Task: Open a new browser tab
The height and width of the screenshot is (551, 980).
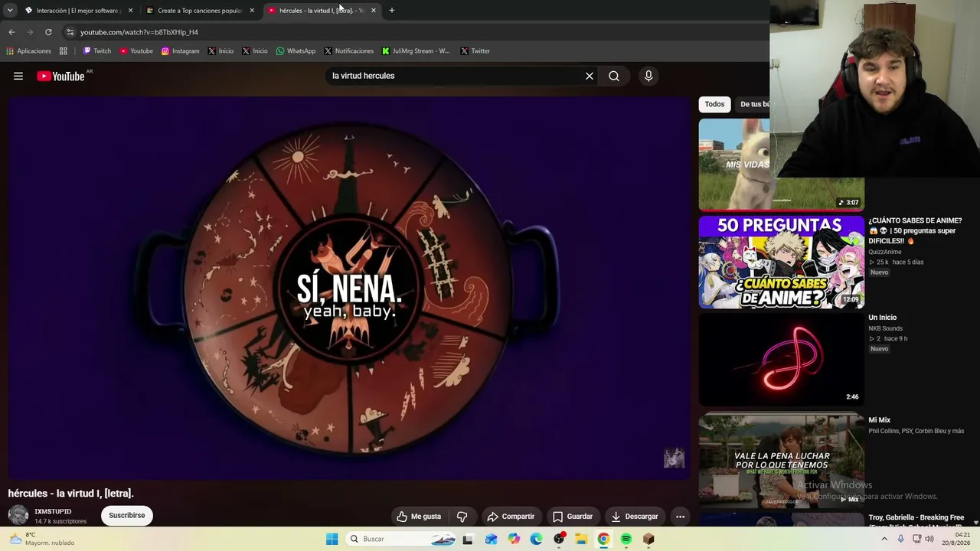Action: (391, 11)
